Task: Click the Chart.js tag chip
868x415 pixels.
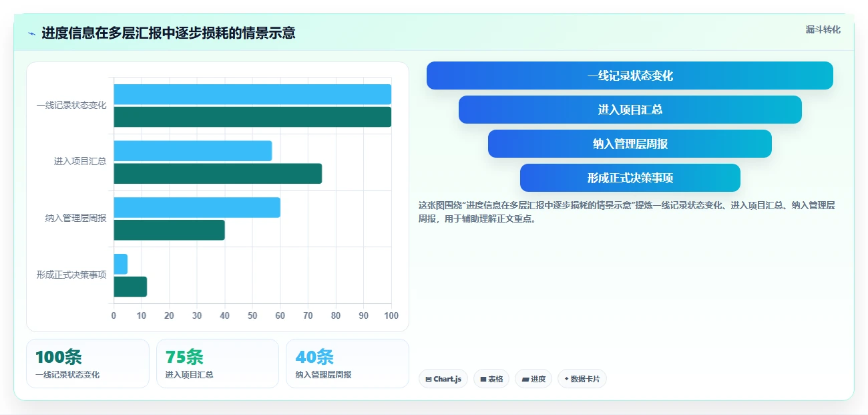Action: tap(443, 379)
